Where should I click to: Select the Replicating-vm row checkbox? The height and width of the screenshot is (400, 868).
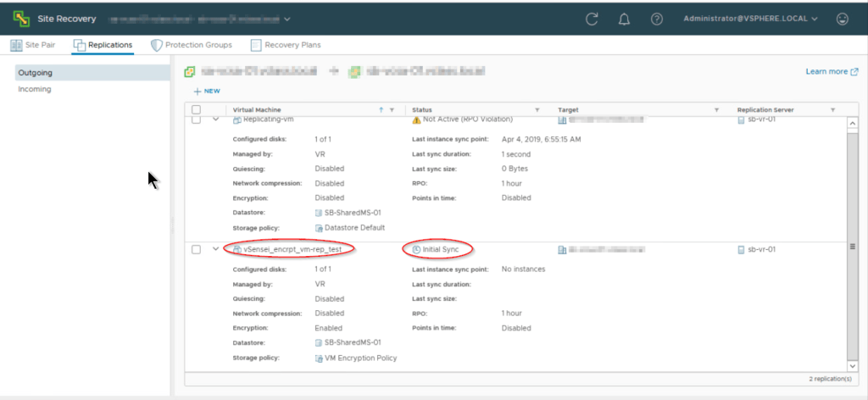point(197,120)
